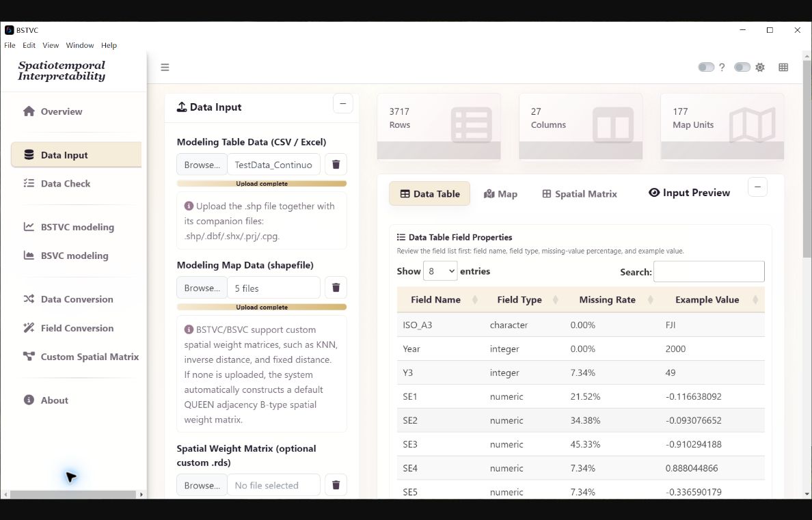Toggle the switch beside the gear icon

click(742, 68)
